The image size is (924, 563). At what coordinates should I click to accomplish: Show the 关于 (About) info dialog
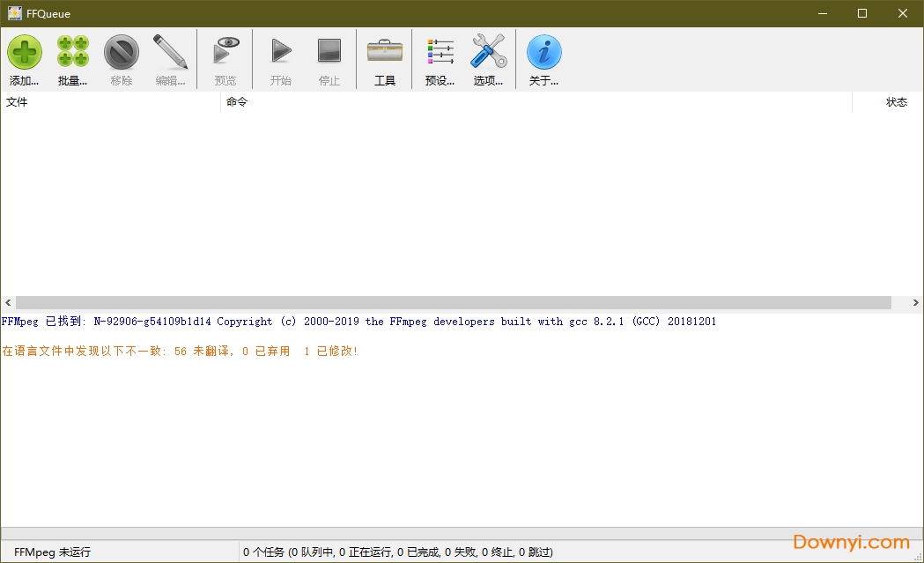[543, 53]
